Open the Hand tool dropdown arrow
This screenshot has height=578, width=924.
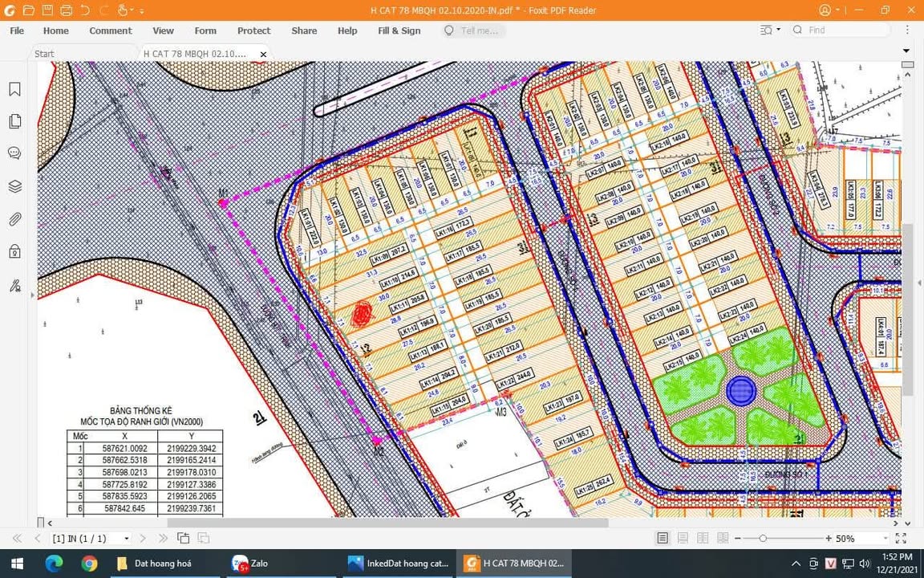[x=131, y=10]
